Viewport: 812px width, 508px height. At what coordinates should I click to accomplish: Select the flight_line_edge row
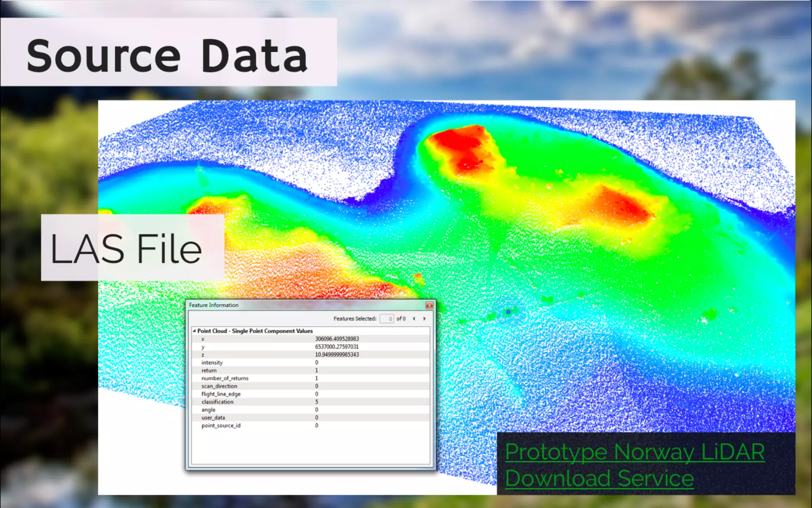click(x=311, y=394)
